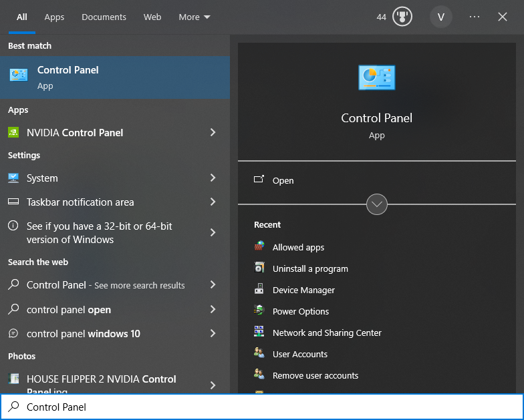Expand more actions with the circular down arrow
This screenshot has height=420, width=524.
[x=377, y=204]
